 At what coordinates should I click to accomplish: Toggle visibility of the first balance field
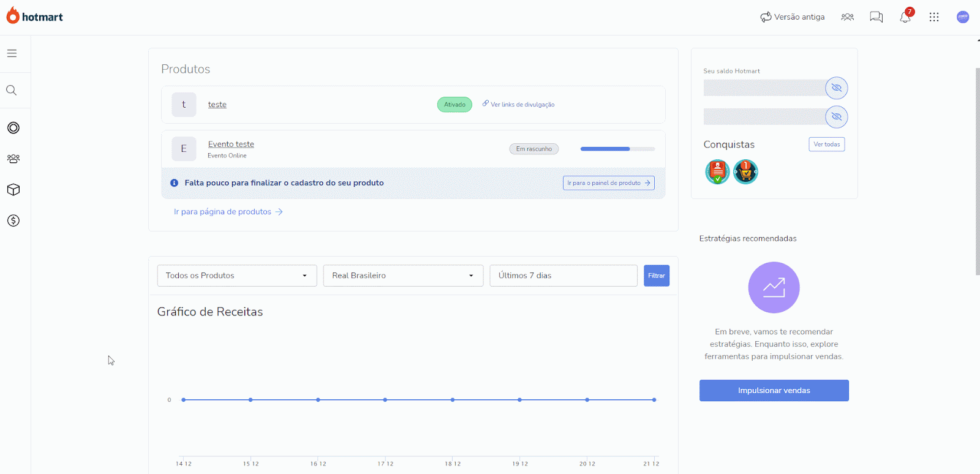[837, 88]
